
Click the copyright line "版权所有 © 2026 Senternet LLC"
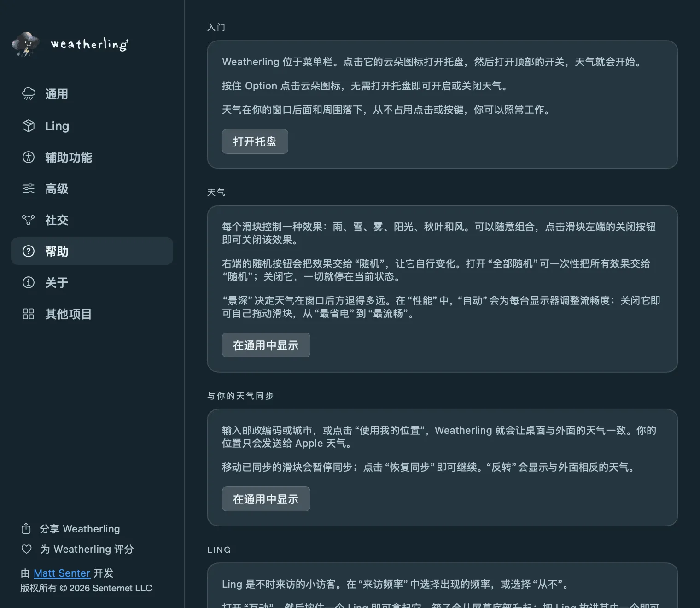pos(86,588)
